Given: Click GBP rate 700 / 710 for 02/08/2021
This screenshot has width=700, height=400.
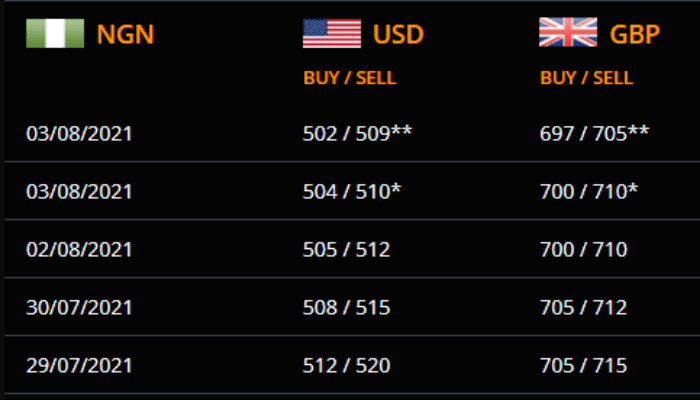Looking at the screenshot, I should pos(583,249).
